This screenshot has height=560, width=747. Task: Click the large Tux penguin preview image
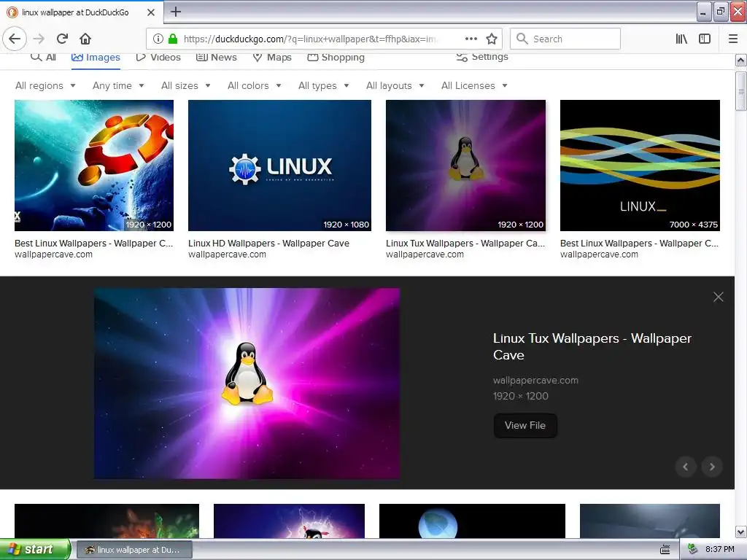tap(247, 384)
